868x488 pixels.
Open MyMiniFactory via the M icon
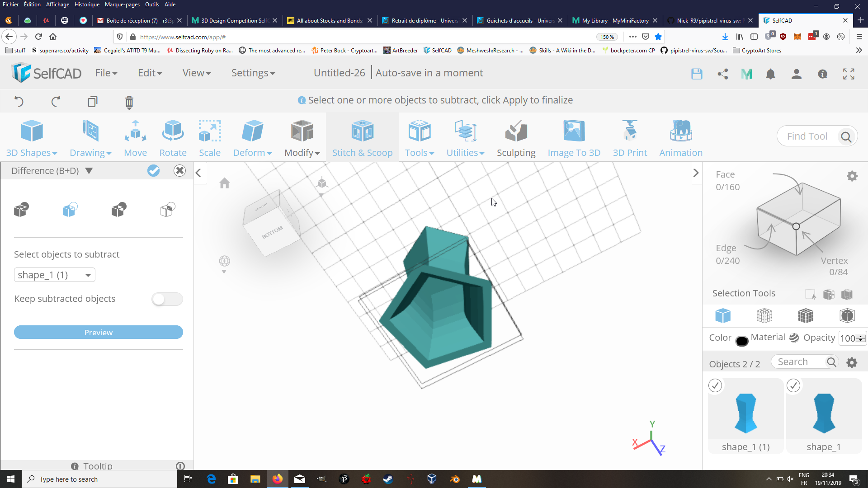747,74
